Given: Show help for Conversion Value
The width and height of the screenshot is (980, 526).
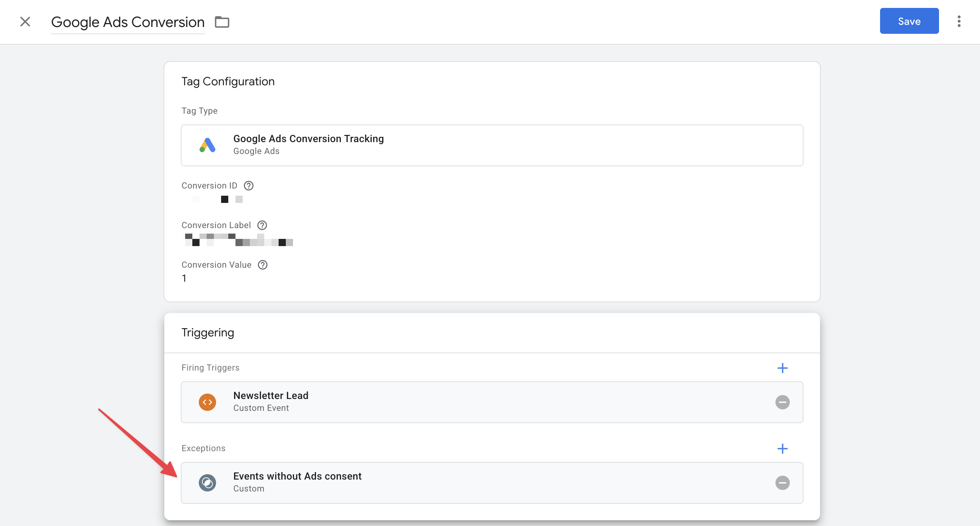Looking at the screenshot, I should click(262, 264).
